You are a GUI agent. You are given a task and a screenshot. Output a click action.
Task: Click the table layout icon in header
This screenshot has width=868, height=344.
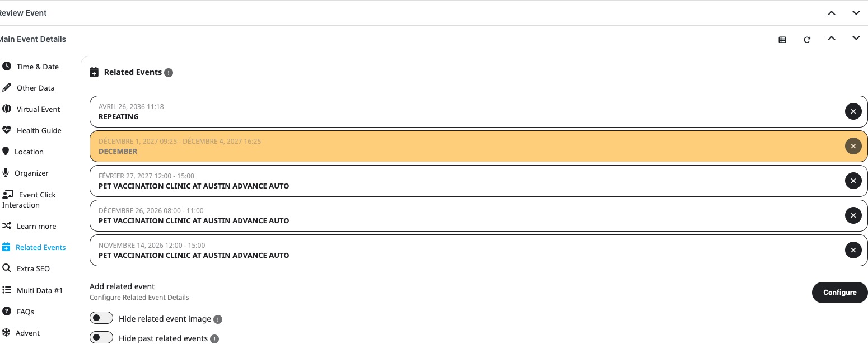(782, 40)
